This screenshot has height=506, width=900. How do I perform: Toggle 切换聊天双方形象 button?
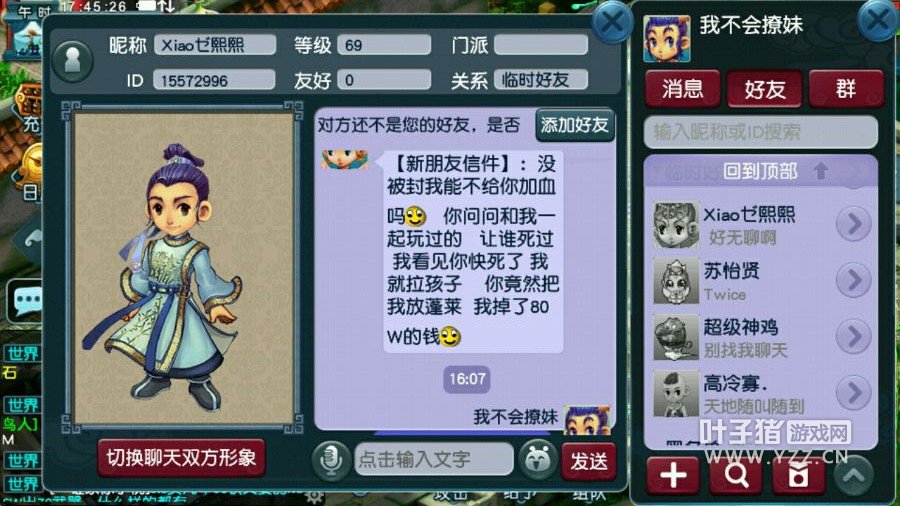tap(181, 458)
